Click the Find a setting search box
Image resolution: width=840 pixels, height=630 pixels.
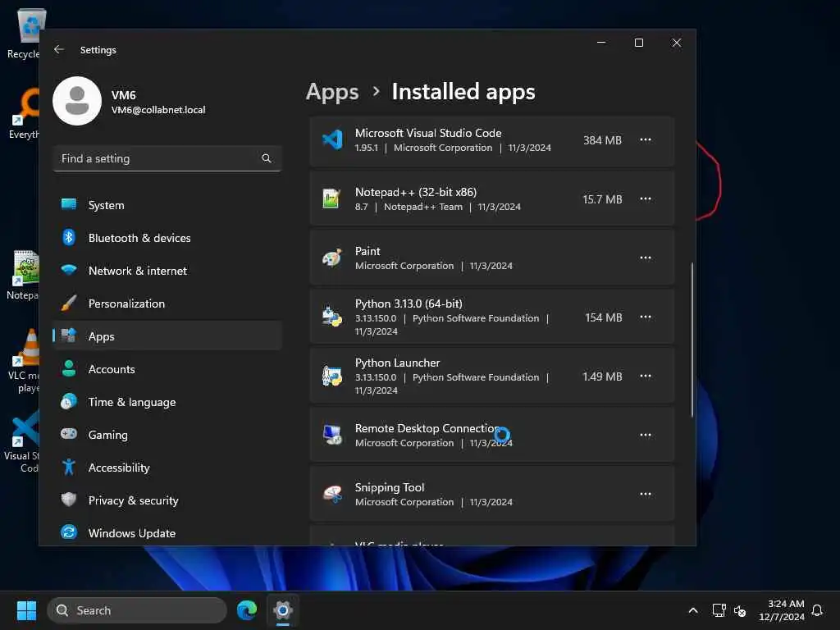click(167, 158)
